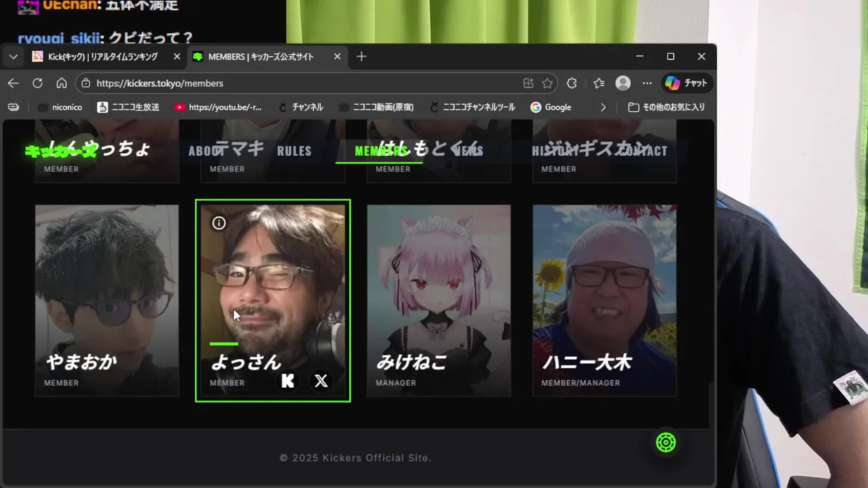The height and width of the screenshot is (488, 868).
Task: Click the info icon on よっさん card
Action: [x=219, y=223]
